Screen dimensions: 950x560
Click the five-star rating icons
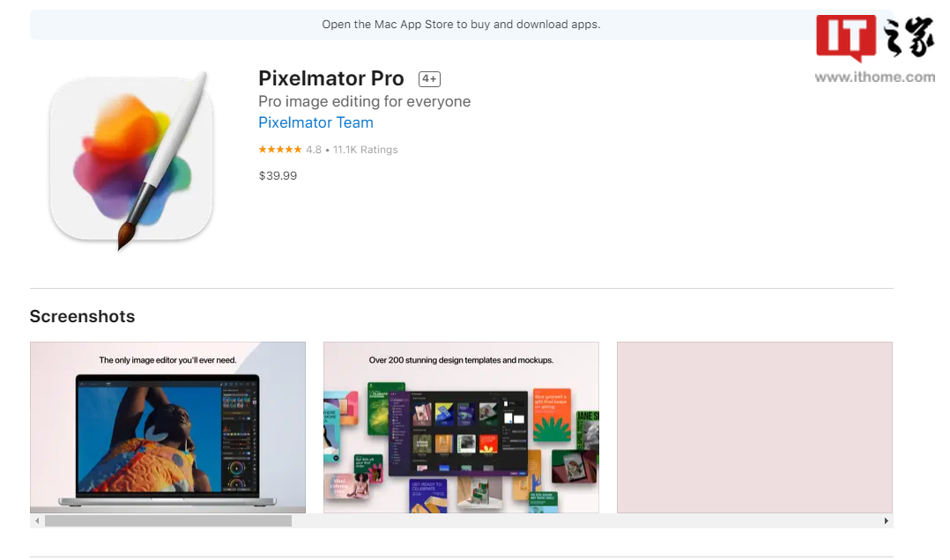pos(280,150)
